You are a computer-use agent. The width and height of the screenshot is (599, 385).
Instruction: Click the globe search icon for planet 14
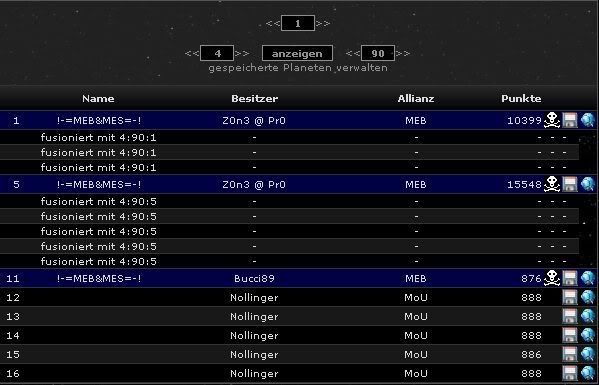pyautogui.click(x=588, y=335)
